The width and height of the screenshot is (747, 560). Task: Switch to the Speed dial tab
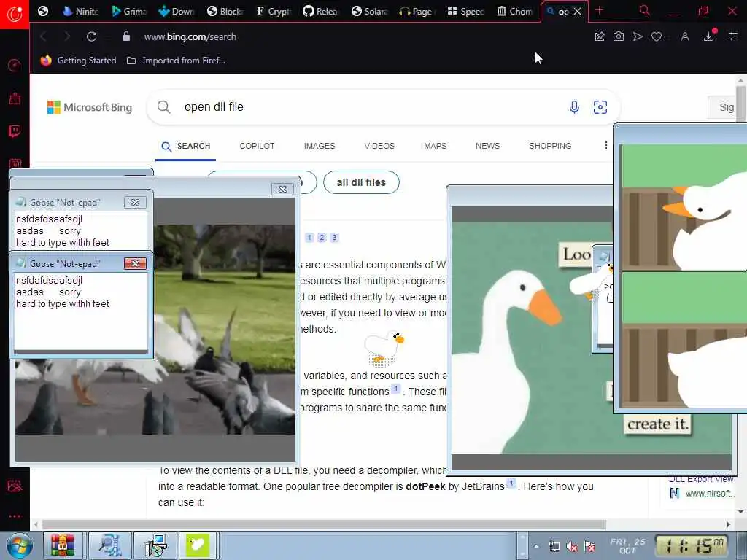tap(465, 11)
